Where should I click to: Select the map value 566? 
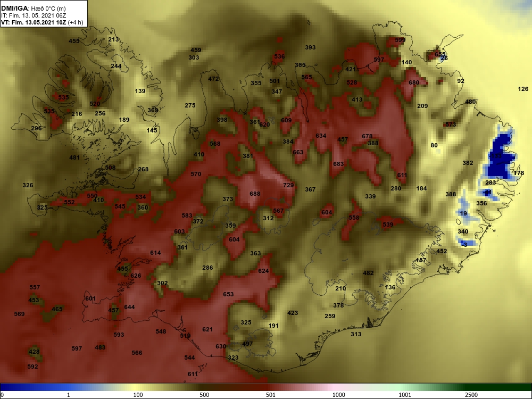(137, 353)
